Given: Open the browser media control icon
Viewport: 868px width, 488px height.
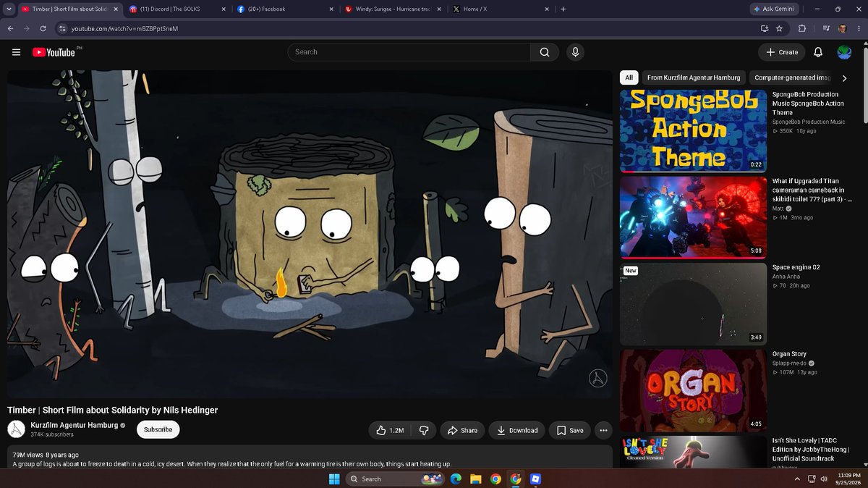Looking at the screenshot, I should coord(826,28).
